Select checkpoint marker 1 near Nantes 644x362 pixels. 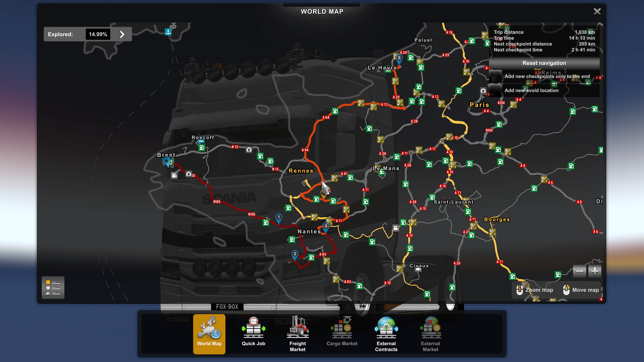[x=279, y=218]
